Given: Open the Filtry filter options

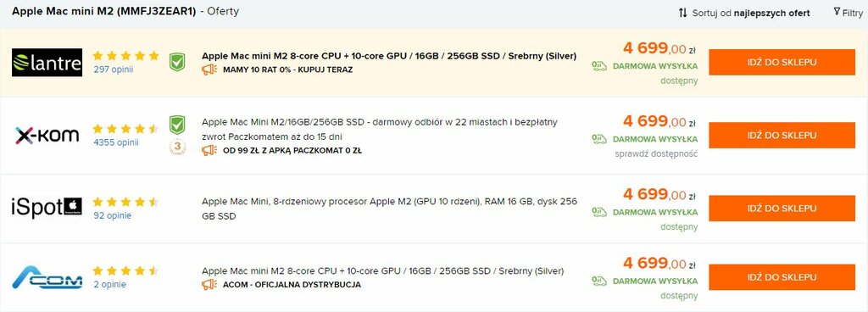Looking at the screenshot, I should [848, 12].
